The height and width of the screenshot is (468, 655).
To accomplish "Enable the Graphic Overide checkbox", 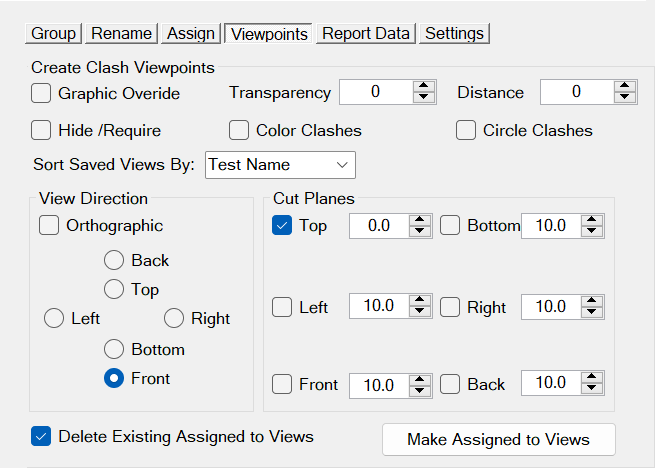I will pyautogui.click(x=41, y=93).
